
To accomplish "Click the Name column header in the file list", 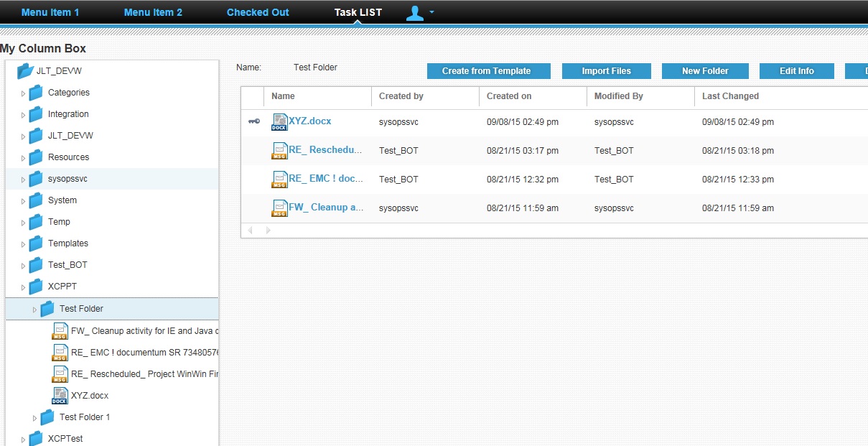I will tap(283, 96).
